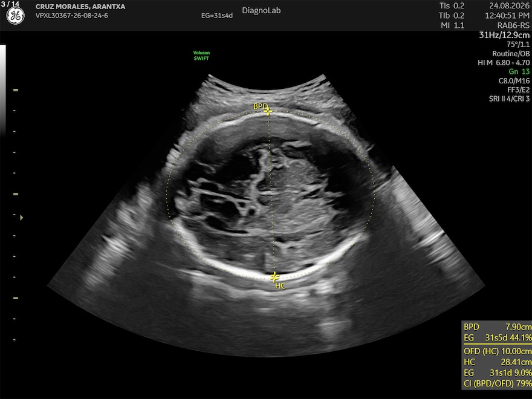
Task: Click the patient ID VPXL30367-26-08-24-6
Action: [72, 16]
